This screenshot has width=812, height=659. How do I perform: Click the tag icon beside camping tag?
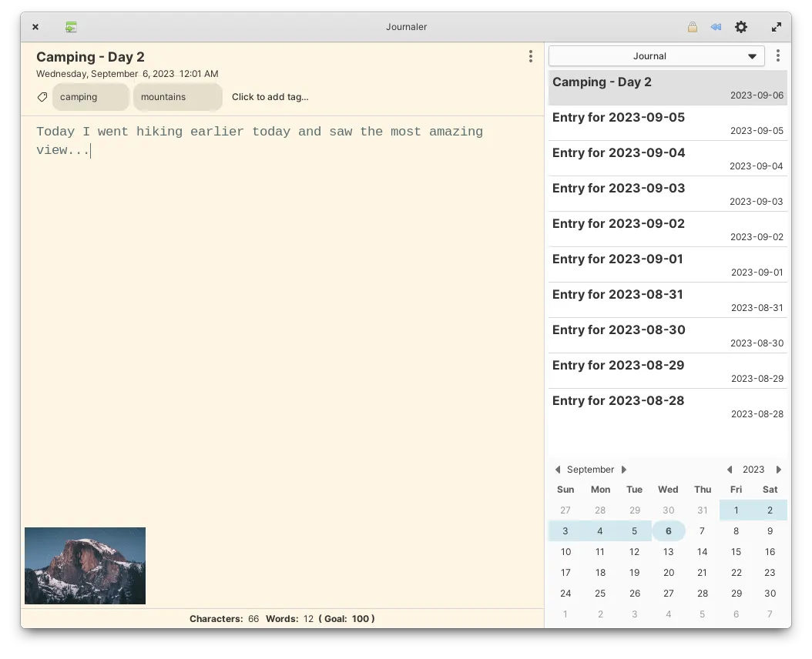coord(42,97)
